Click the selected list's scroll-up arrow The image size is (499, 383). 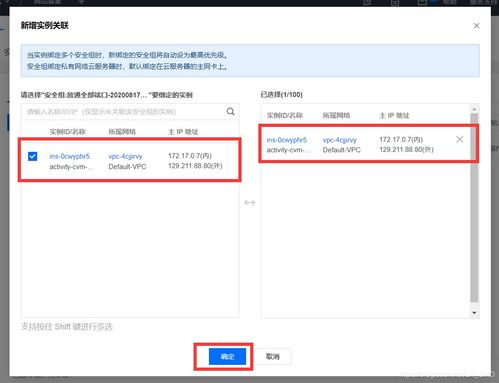pyautogui.click(x=474, y=109)
